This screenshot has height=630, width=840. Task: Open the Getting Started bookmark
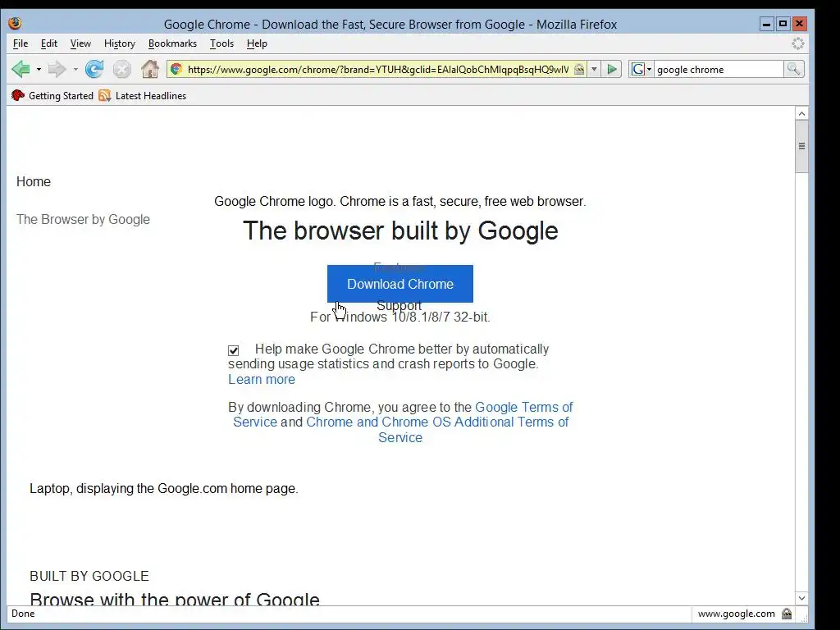52,95
